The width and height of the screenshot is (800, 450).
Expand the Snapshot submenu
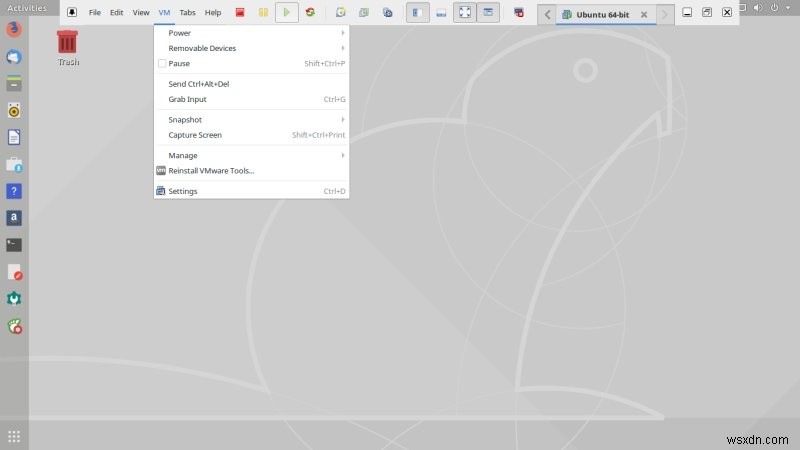tap(251, 119)
